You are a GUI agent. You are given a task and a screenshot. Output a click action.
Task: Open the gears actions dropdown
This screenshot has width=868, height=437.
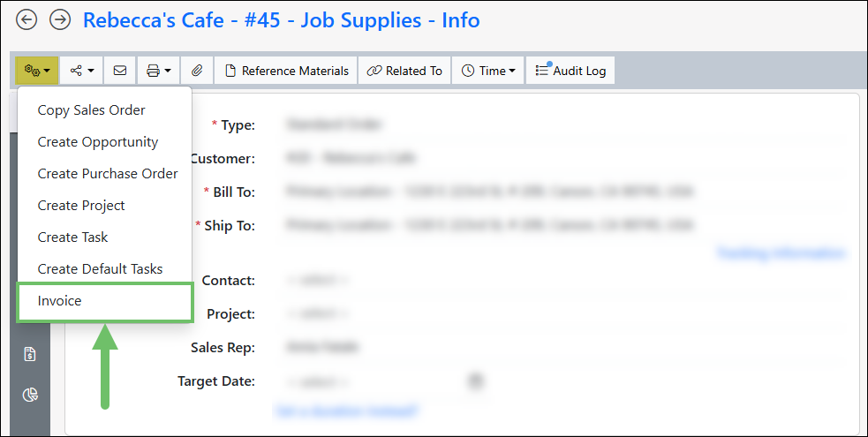37,71
